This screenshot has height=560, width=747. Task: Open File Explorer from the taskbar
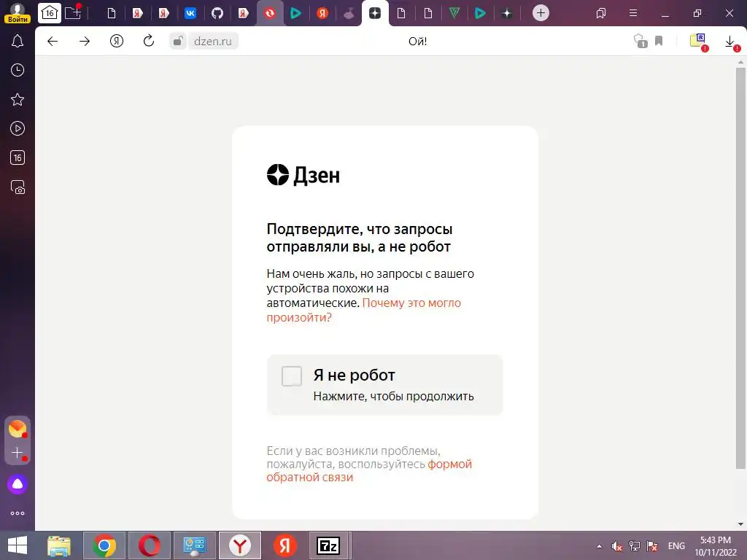pyautogui.click(x=59, y=545)
